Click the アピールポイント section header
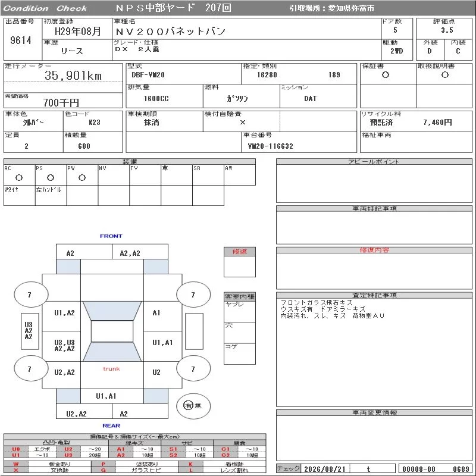Viewport: 476px width, 476px height. [x=374, y=161]
